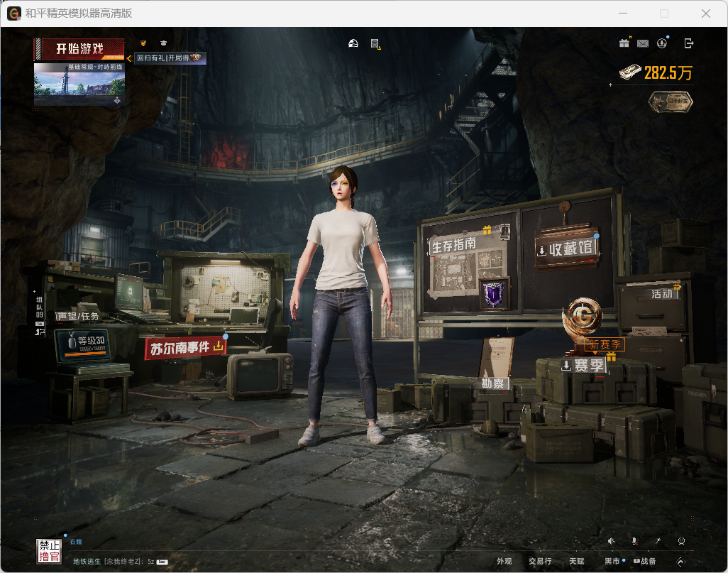Open the 等级30 level laptop panel
728x573 pixels.
point(83,345)
